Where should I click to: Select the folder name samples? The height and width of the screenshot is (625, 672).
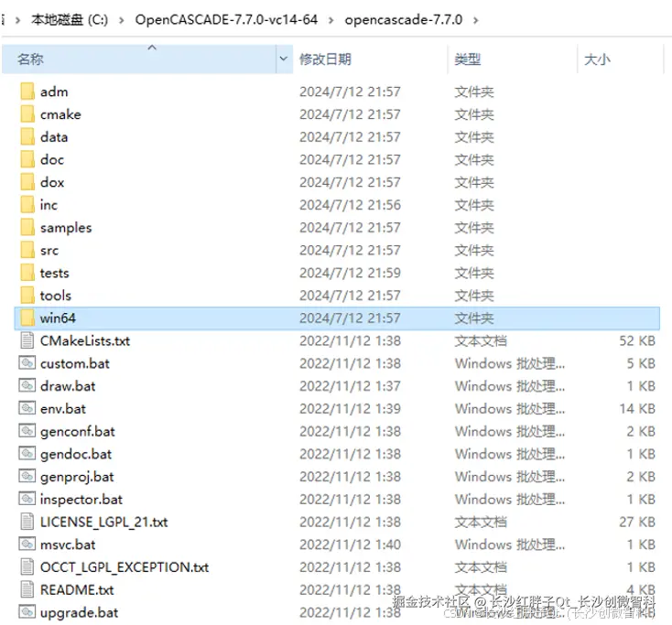(x=66, y=228)
